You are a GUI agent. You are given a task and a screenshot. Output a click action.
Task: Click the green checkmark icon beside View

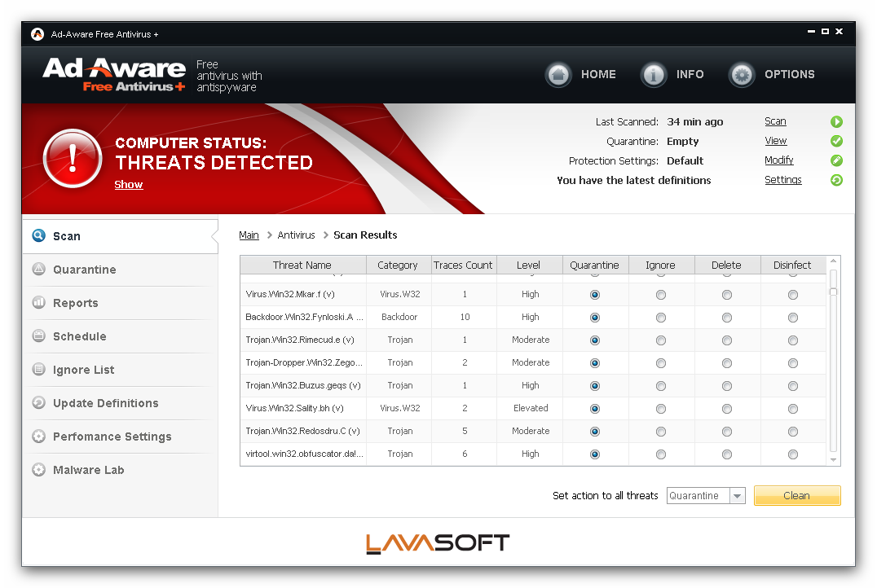[x=836, y=142]
